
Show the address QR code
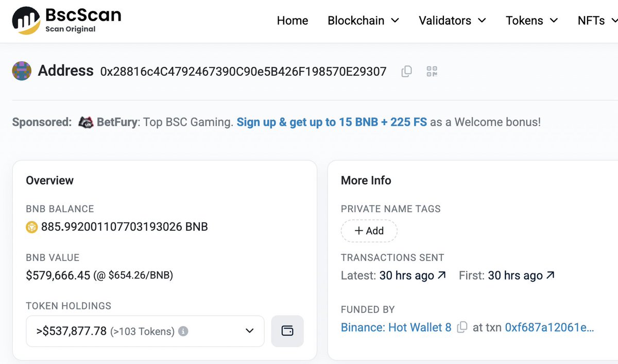pyautogui.click(x=432, y=72)
